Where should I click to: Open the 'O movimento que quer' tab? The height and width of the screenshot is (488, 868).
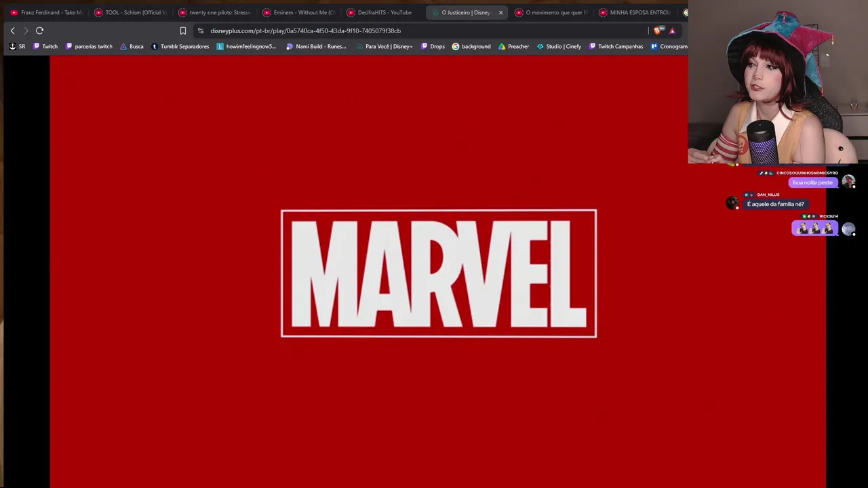(x=551, y=12)
